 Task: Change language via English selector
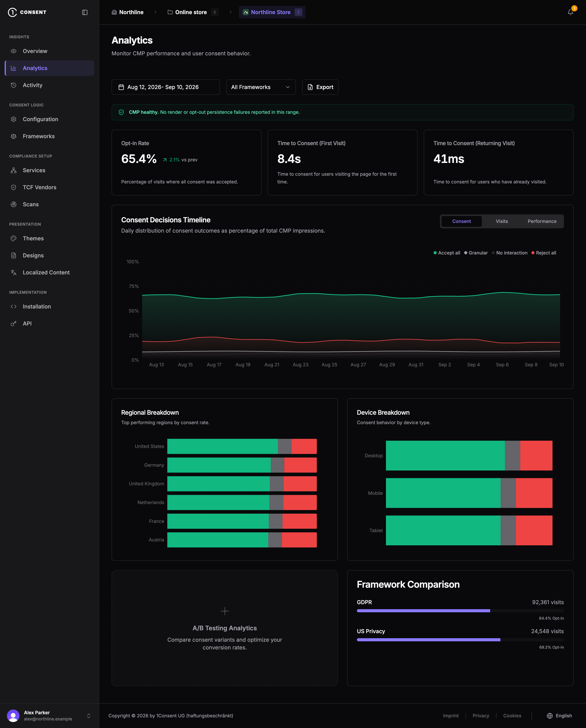coord(559,715)
